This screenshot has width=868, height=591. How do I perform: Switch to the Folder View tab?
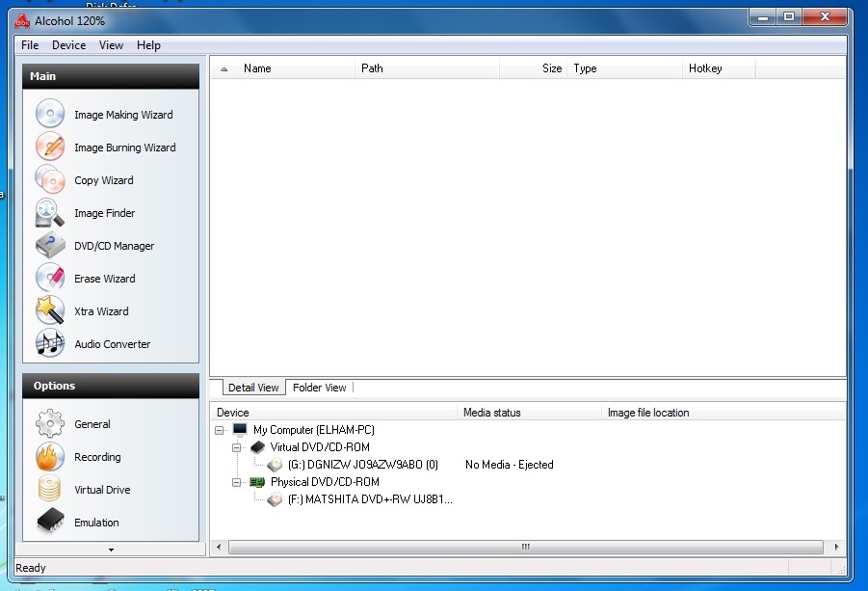[x=320, y=388]
